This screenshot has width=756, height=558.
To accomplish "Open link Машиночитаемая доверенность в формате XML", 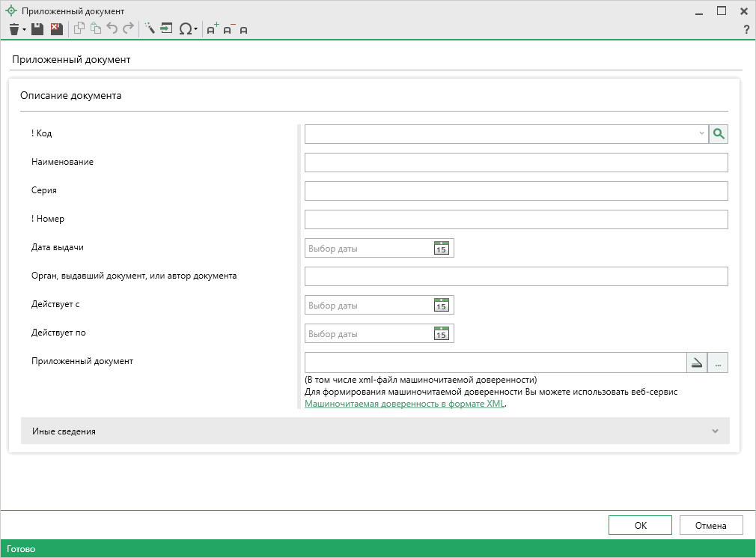I will tap(404, 404).
